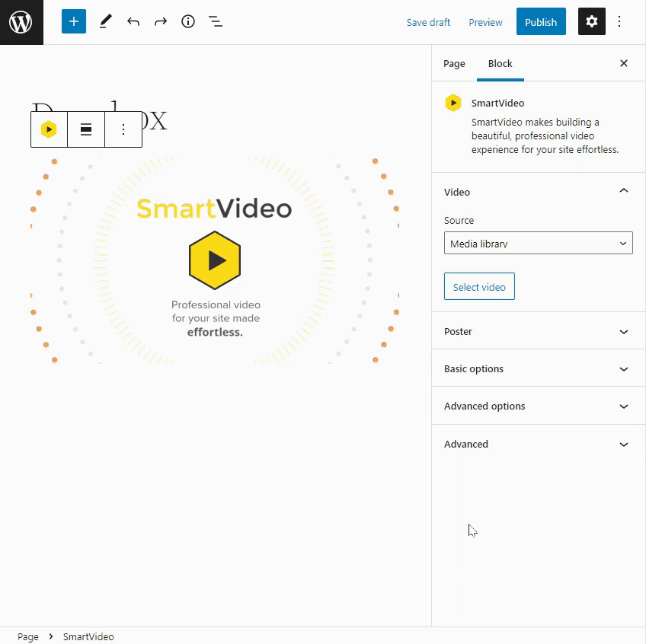
Task: Expand the Advanced panel
Action: tap(538, 444)
